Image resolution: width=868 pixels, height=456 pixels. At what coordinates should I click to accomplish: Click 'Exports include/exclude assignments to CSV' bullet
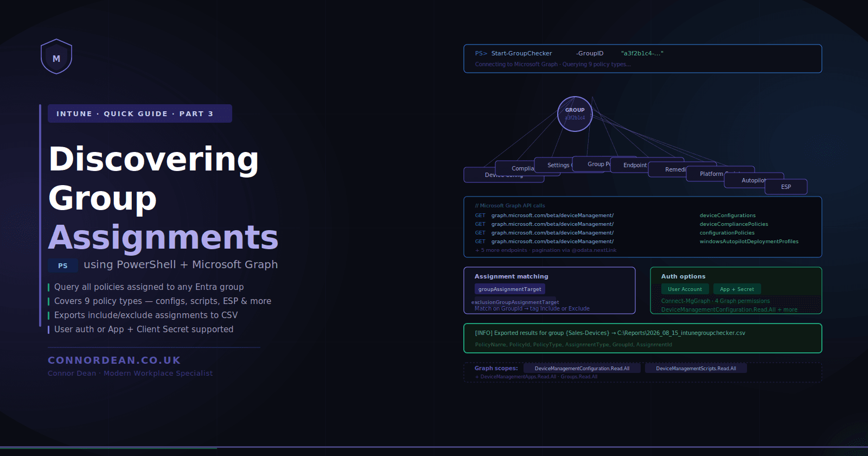click(x=146, y=315)
